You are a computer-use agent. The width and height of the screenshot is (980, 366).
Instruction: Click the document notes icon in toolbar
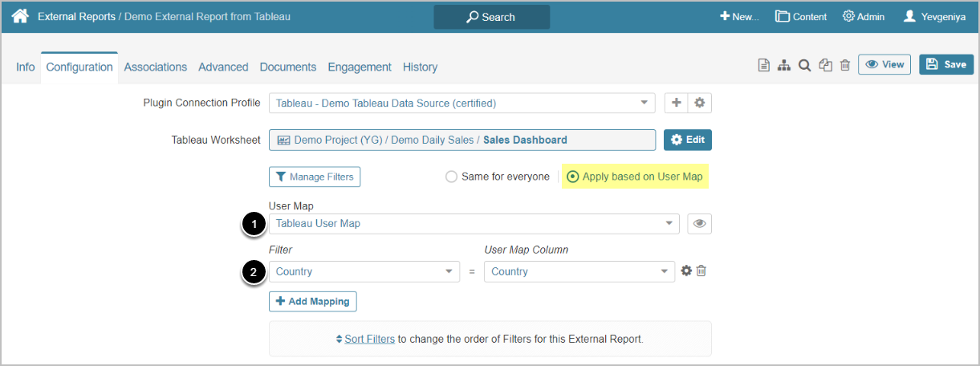(x=764, y=66)
